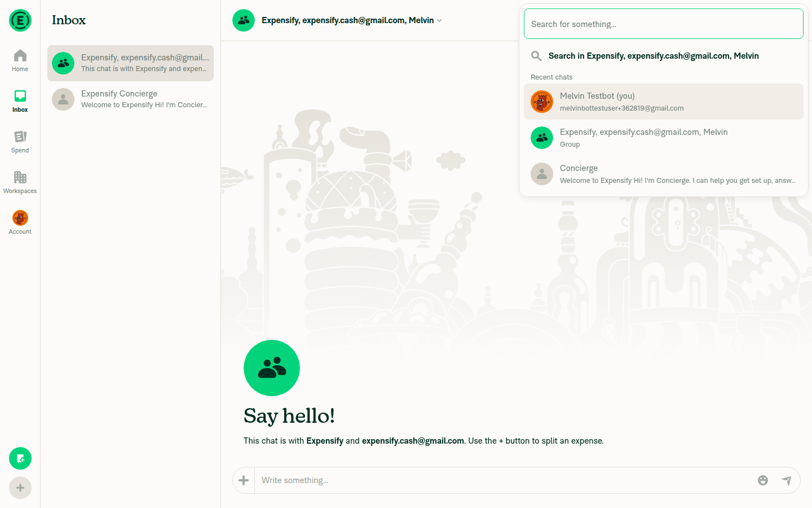Click the Search for something field

(664, 24)
